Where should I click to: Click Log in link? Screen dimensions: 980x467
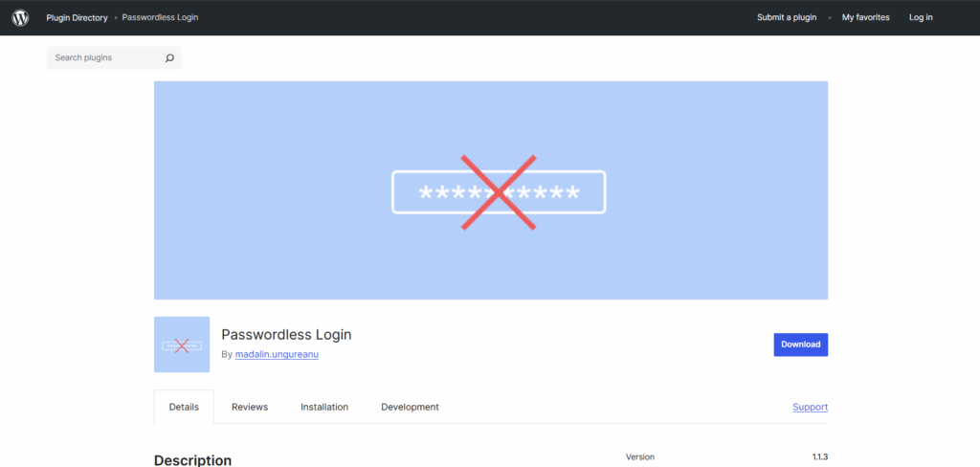click(921, 17)
